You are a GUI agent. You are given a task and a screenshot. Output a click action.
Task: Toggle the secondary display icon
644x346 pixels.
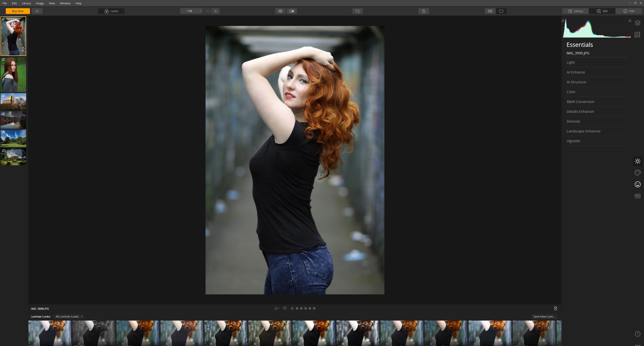(x=501, y=11)
